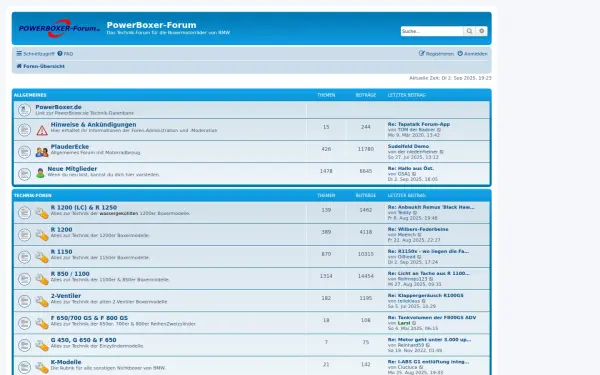View latest post icon next to GSA1
Viewport: 600px width, 375px height.
pos(414,174)
